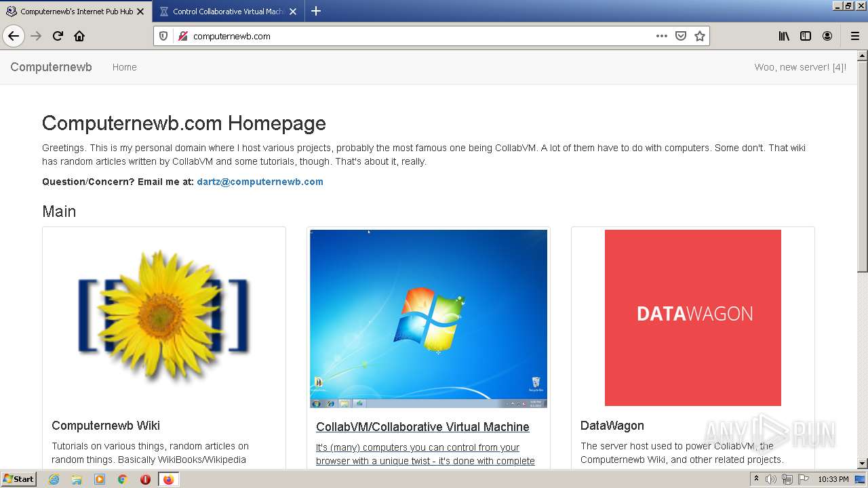
Task: Open Computernewb Wiki card title
Action: 106,426
